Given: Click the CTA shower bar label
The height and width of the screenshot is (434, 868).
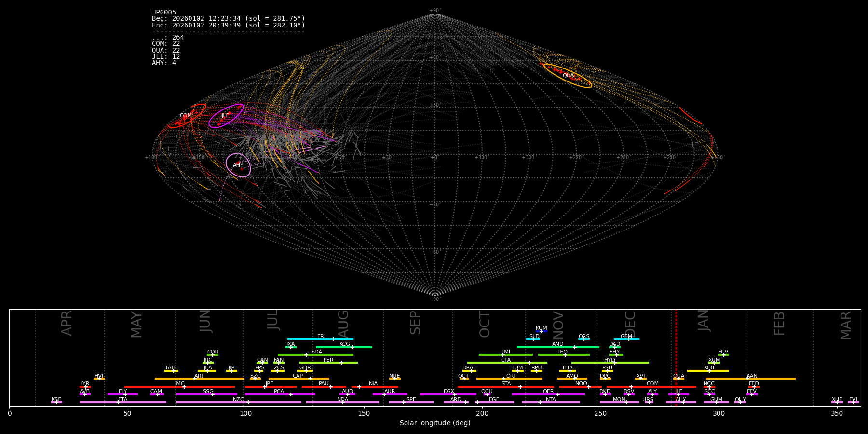Looking at the screenshot, I should click(506, 360).
